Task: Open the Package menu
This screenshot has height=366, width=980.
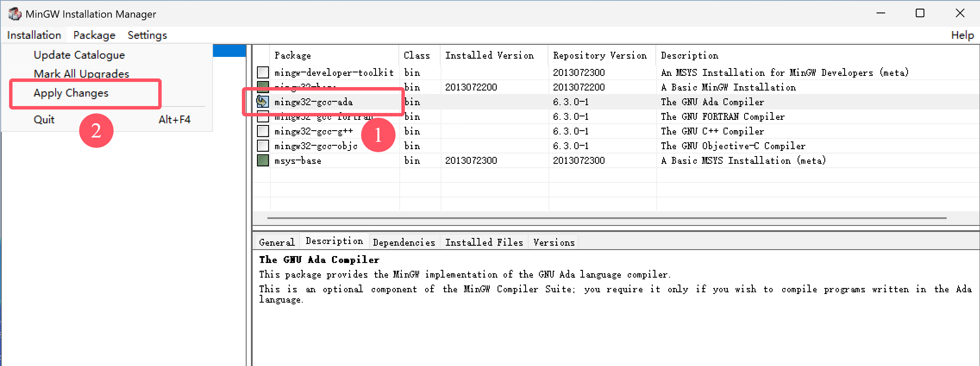Action: (x=94, y=35)
